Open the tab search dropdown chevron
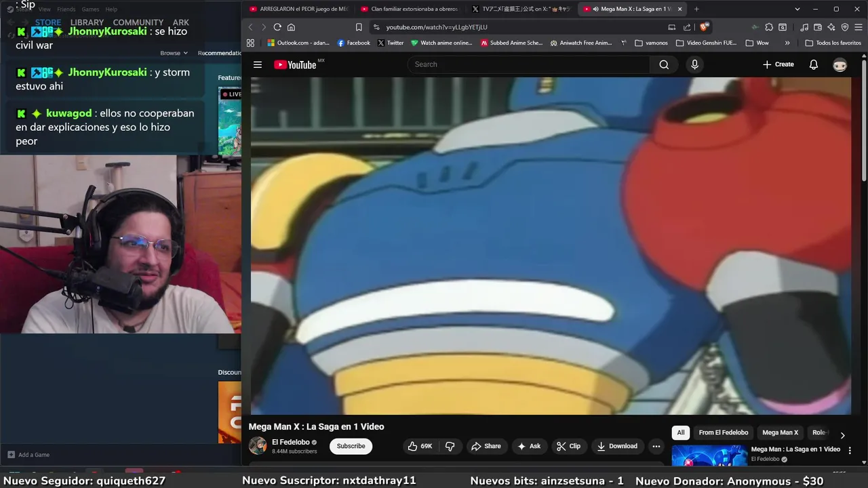 [797, 9]
